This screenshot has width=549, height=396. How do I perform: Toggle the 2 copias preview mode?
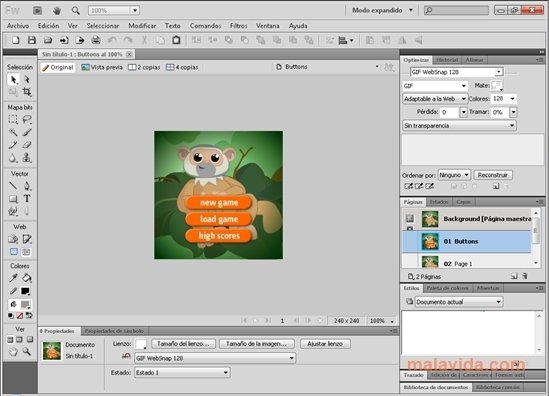144,67
